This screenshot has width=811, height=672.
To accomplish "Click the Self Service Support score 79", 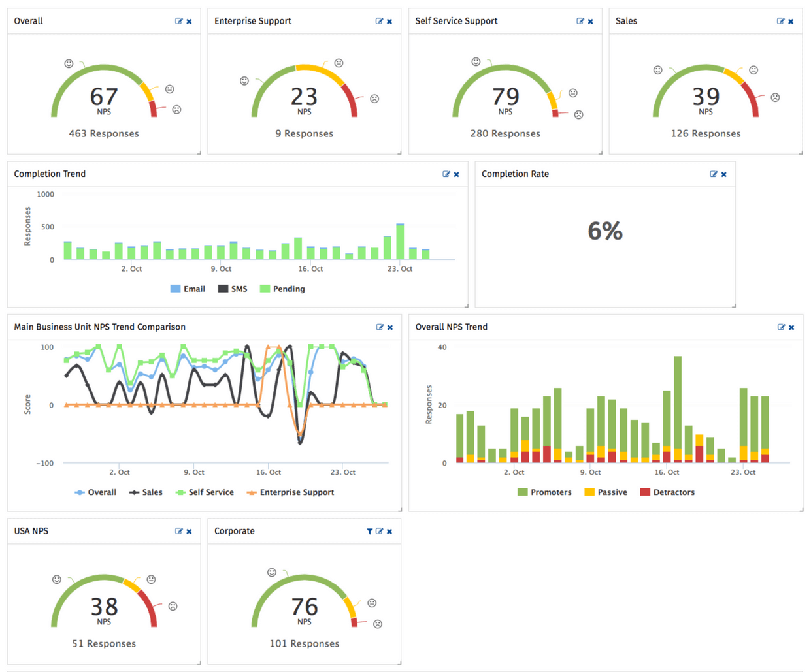I will (505, 97).
